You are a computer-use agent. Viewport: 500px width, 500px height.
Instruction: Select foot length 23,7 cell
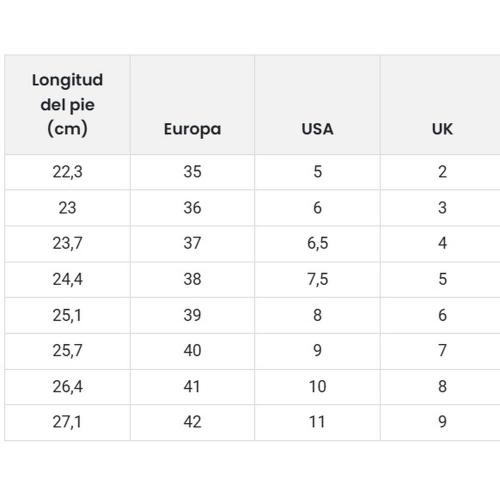(67, 243)
